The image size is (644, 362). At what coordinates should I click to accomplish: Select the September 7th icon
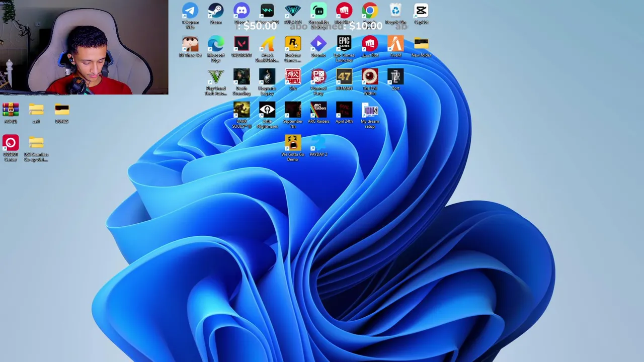[x=293, y=115]
